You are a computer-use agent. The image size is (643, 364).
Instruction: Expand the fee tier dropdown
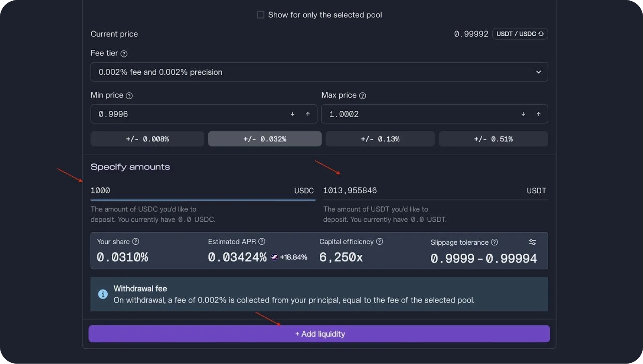[x=319, y=72]
